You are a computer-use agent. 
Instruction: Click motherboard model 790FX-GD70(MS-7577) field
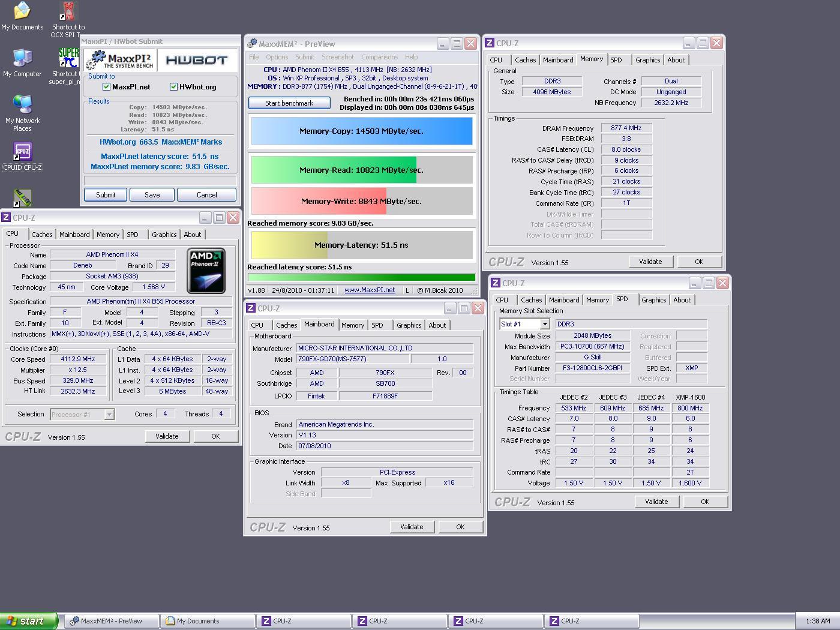353,359
